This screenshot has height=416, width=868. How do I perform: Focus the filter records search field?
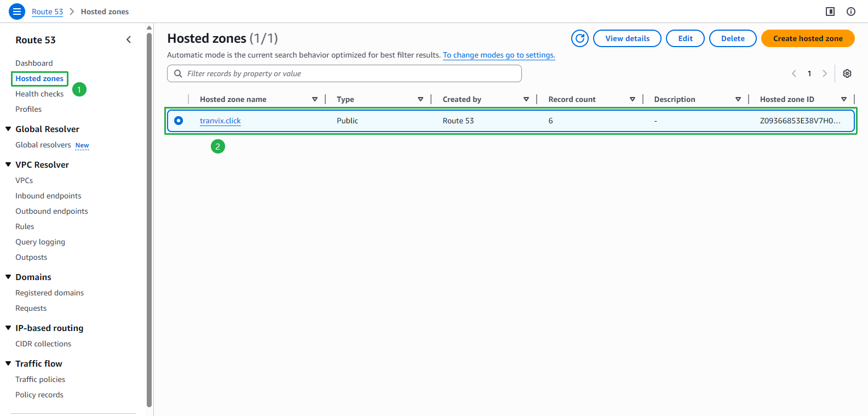[344, 73]
